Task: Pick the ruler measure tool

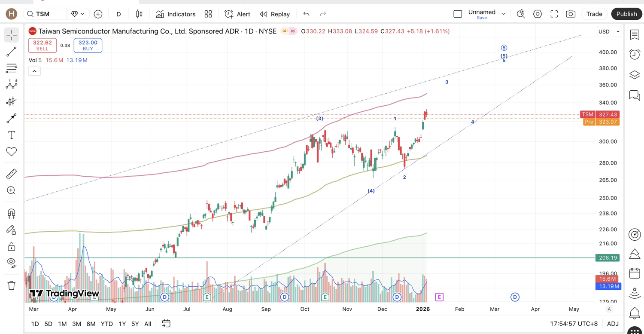Action: click(x=12, y=174)
